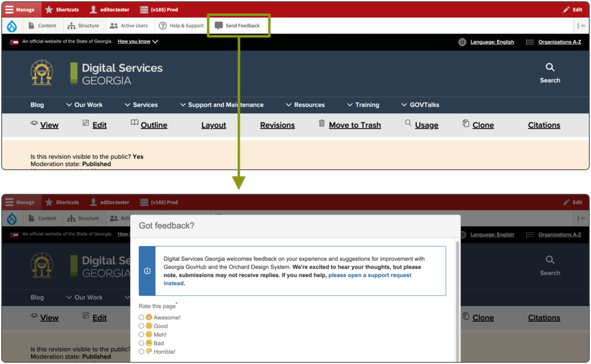Click the Help & Support question mark icon
Screen dimensions: 591x364
[x=163, y=26]
